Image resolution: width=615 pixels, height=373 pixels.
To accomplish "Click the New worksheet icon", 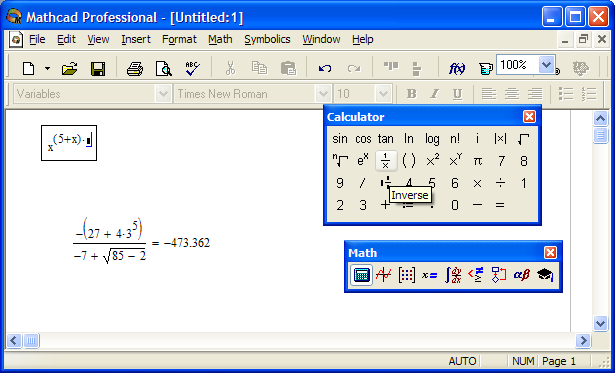I will click(29, 69).
